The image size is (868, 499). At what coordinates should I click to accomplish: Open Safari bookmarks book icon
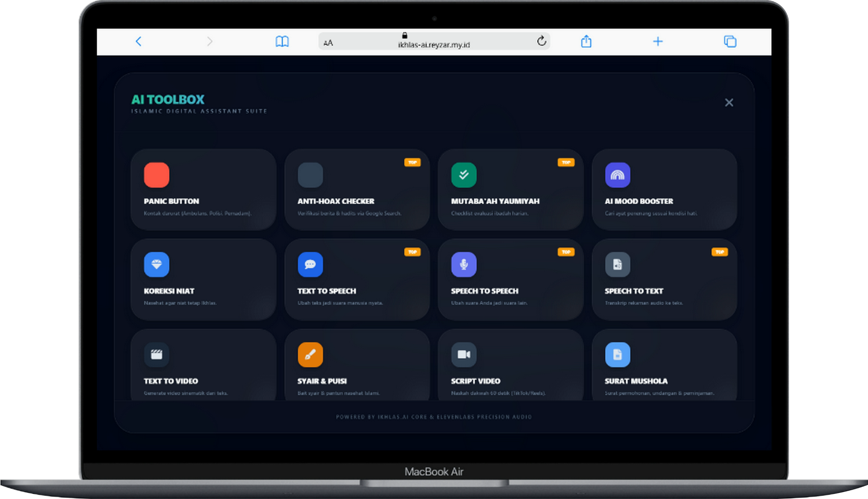(282, 41)
